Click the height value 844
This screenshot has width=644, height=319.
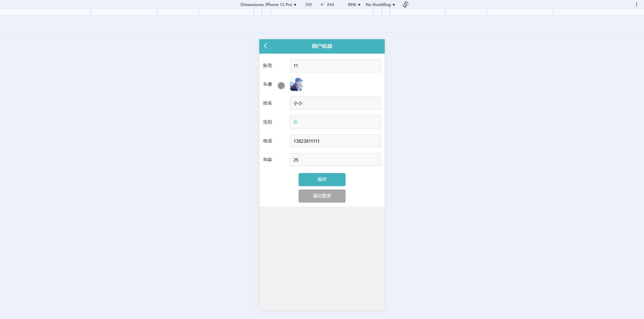pos(331,4)
